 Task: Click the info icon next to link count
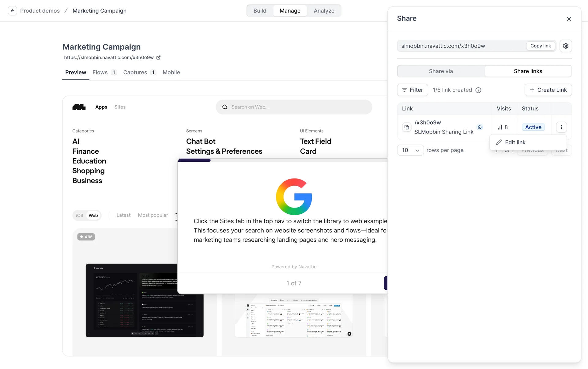click(478, 90)
